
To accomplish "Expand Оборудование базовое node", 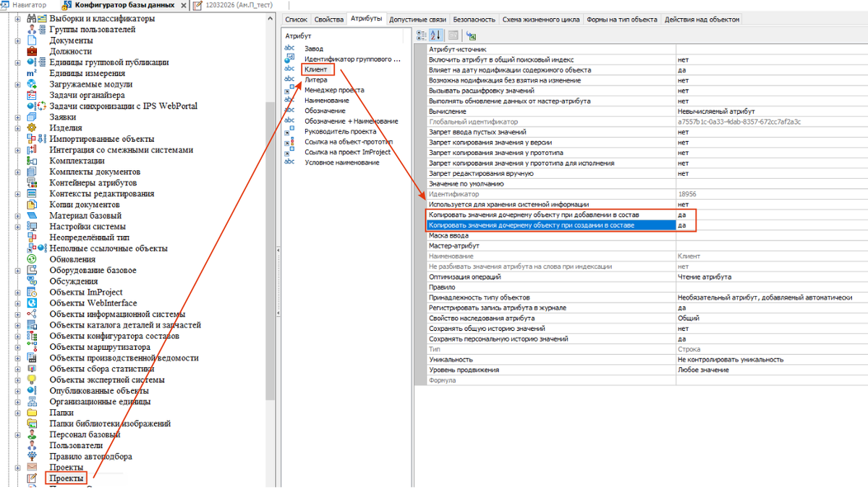I will point(18,271).
